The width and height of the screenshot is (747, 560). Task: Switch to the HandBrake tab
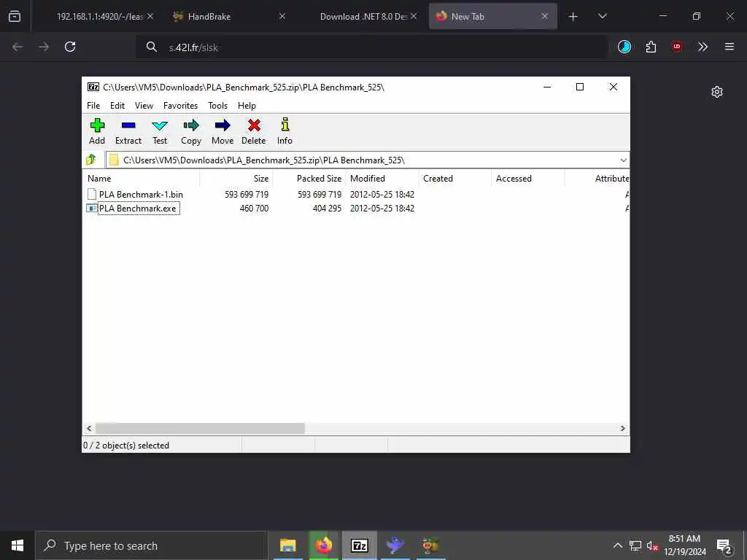[x=230, y=16]
